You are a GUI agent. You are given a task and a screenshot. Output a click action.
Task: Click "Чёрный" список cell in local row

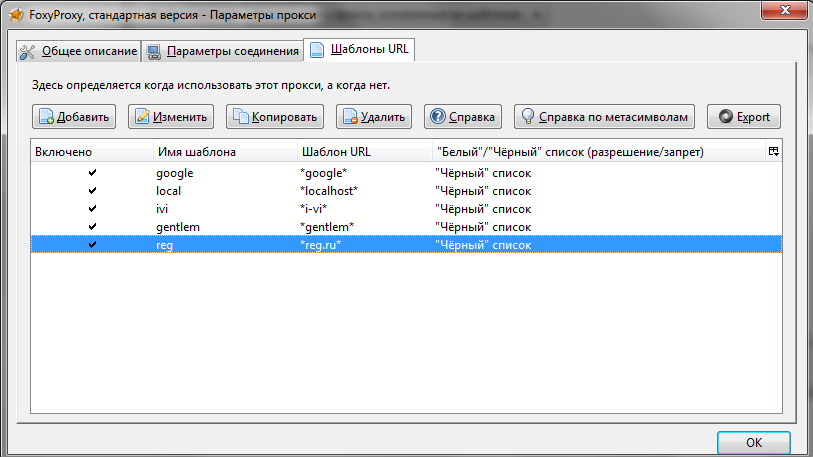[483, 191]
